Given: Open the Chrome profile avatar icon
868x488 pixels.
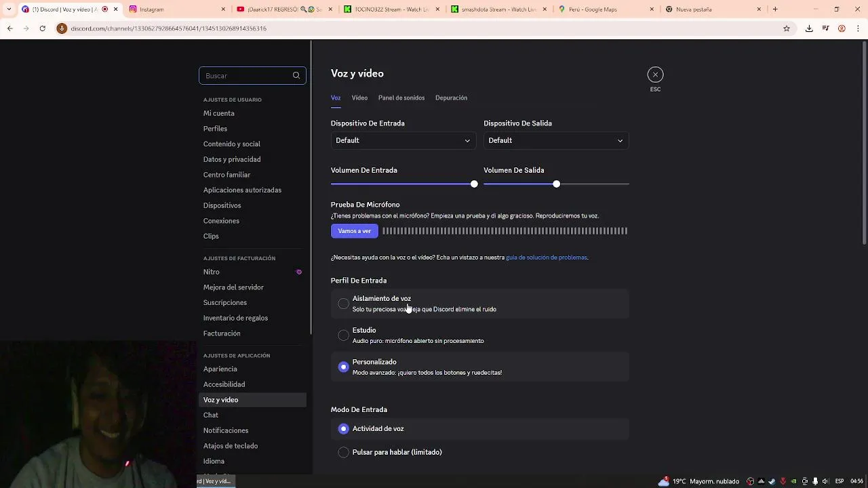Looking at the screenshot, I should pos(842,28).
